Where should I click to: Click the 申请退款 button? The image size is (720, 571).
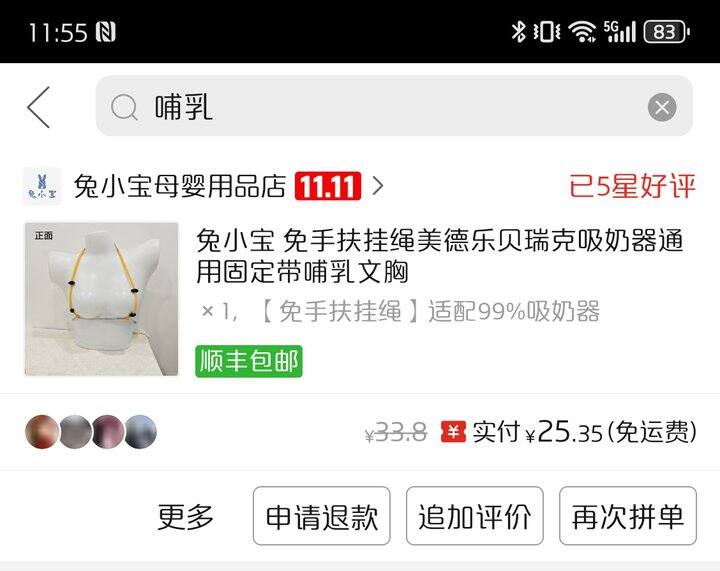[321, 516]
